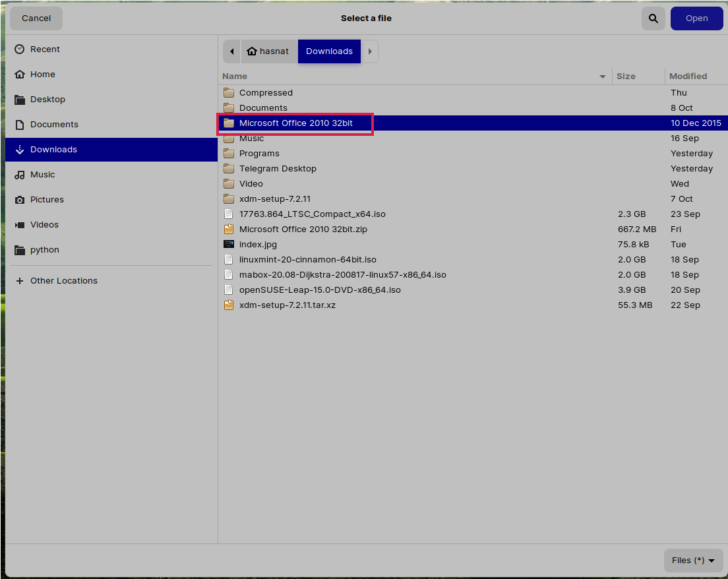The width and height of the screenshot is (728, 579).
Task: Open the Videos sidebar location
Action: 44,225
